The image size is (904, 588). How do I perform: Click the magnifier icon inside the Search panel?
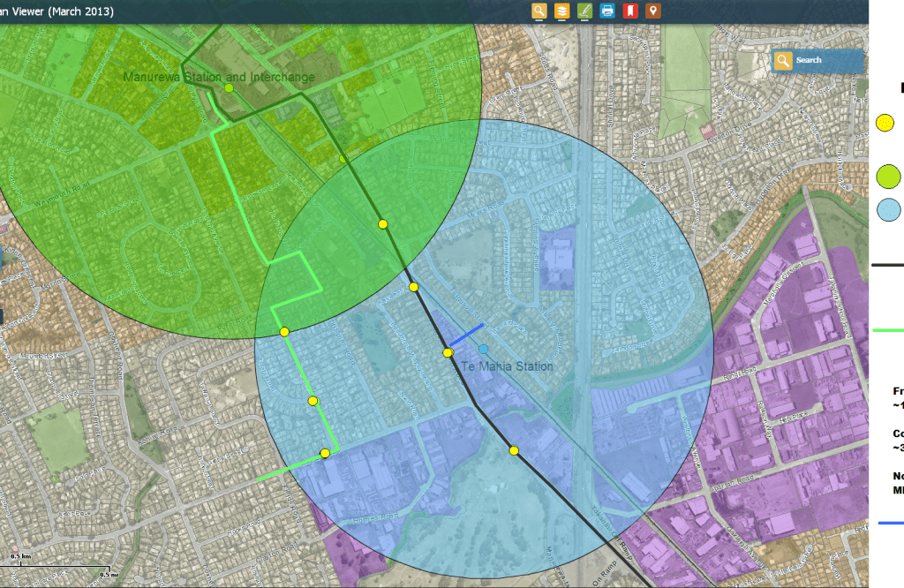point(782,60)
